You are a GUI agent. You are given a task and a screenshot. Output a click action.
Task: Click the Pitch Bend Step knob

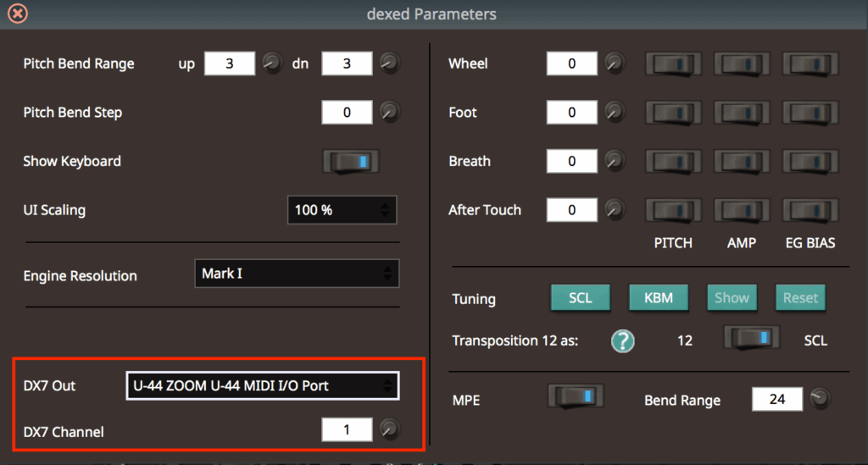[x=388, y=112]
